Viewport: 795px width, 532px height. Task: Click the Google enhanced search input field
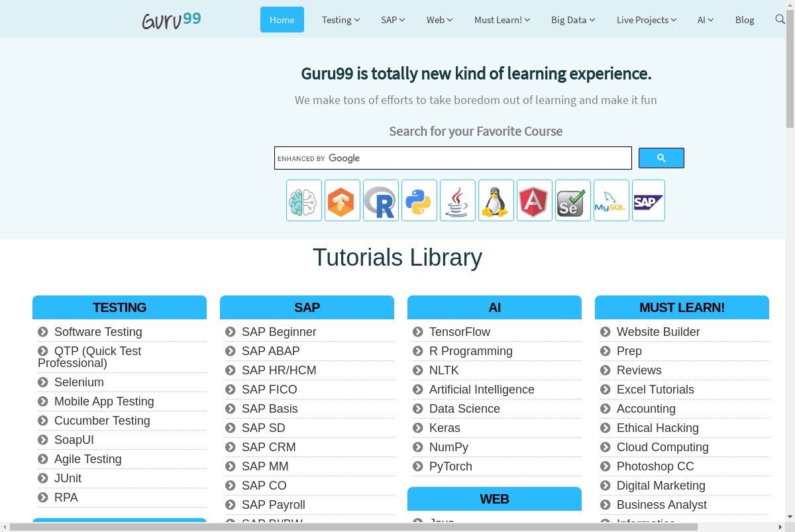pos(453,158)
